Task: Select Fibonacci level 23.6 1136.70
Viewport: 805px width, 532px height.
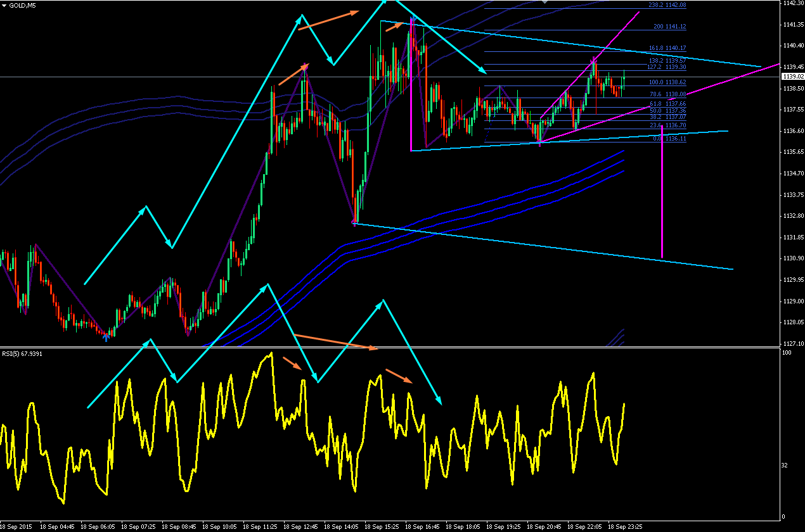Action: [x=669, y=125]
